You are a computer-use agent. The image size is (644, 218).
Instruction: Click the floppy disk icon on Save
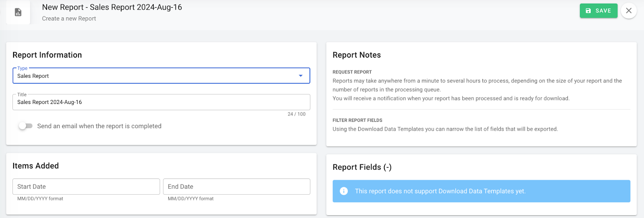(x=588, y=11)
